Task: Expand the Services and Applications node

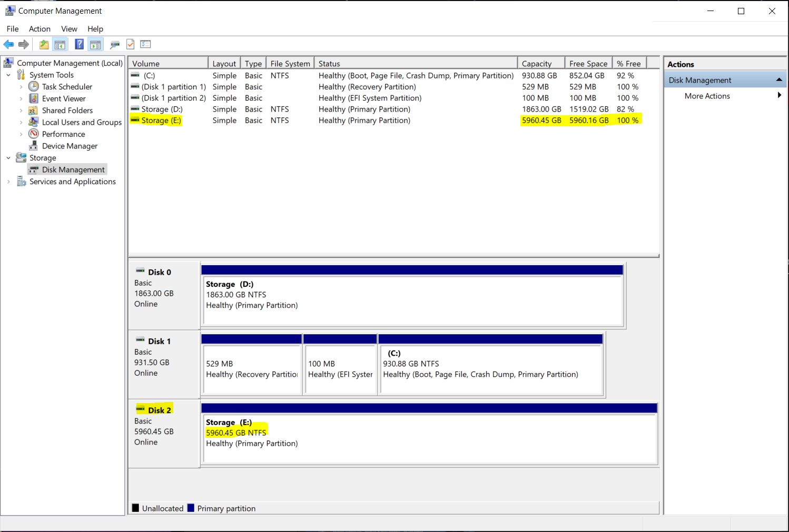Action: tap(8, 182)
